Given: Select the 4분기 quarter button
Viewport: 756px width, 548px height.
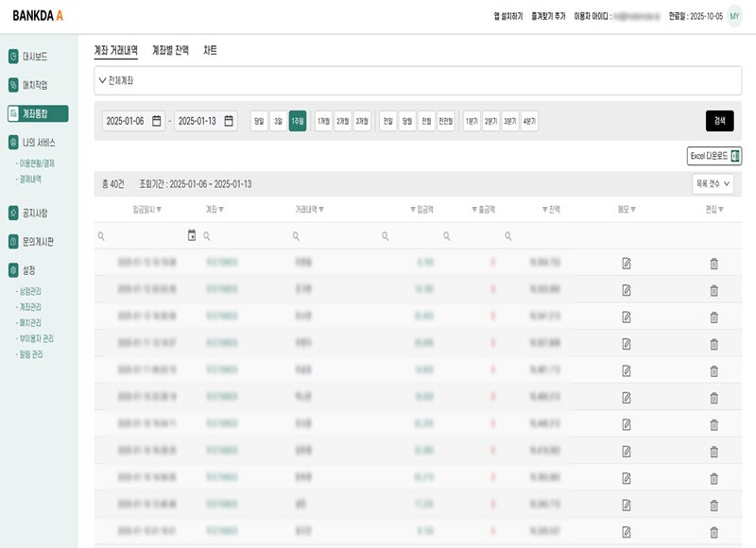Looking at the screenshot, I should pos(529,121).
